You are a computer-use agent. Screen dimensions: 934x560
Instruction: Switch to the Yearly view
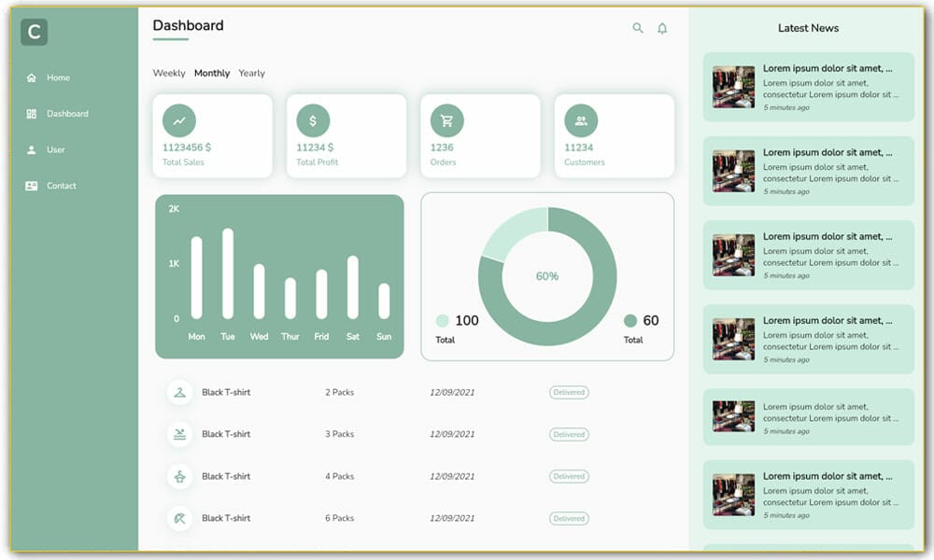tap(251, 73)
